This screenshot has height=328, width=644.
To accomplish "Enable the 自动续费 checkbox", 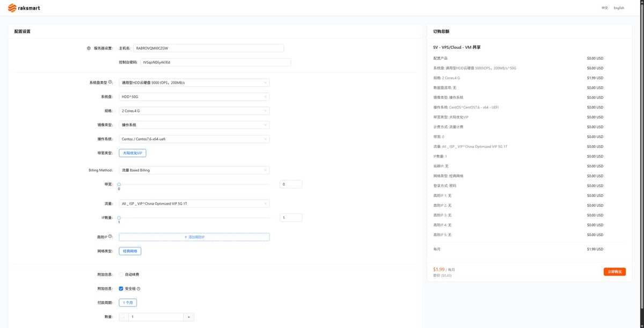I will [x=121, y=274].
